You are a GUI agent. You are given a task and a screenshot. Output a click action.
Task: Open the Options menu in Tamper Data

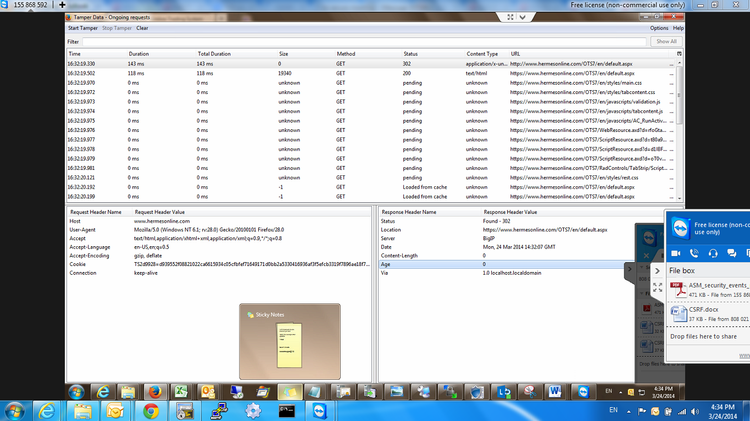coord(659,28)
